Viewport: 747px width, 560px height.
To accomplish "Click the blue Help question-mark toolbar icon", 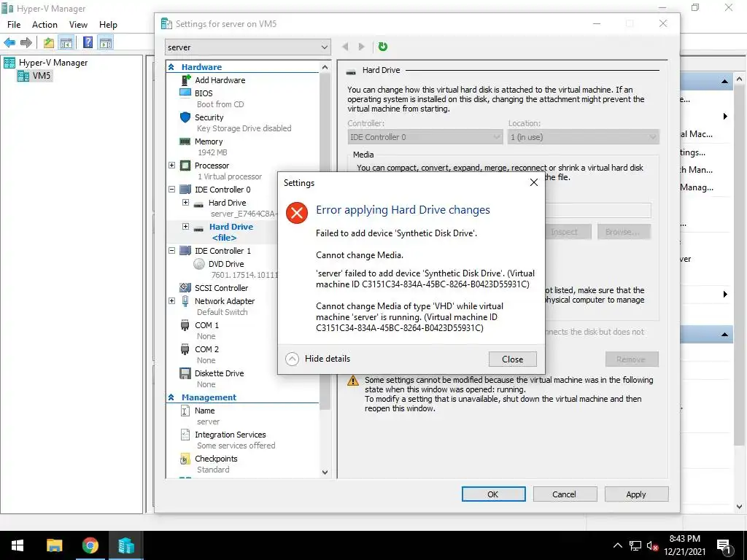I will point(88,42).
